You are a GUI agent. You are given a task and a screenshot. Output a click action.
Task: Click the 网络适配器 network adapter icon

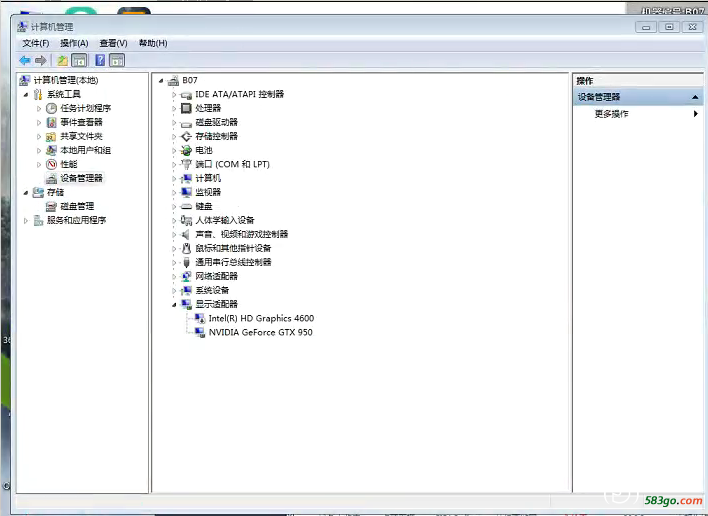(x=186, y=276)
